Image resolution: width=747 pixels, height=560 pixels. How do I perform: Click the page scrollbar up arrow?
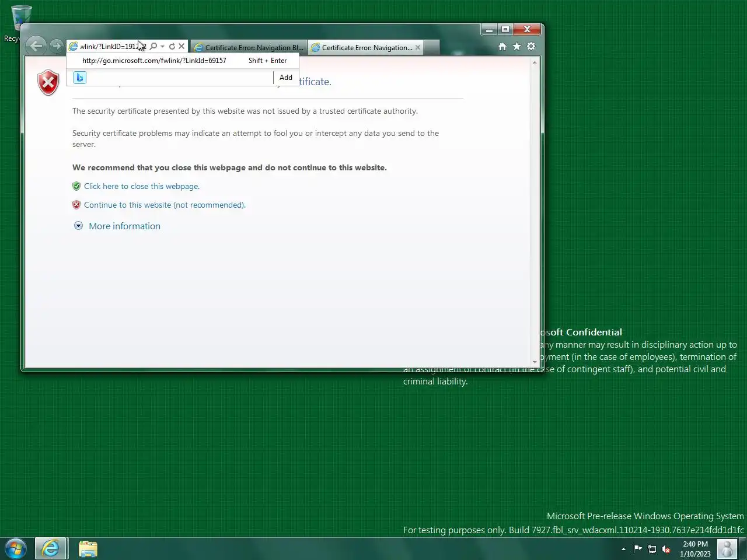coord(535,62)
